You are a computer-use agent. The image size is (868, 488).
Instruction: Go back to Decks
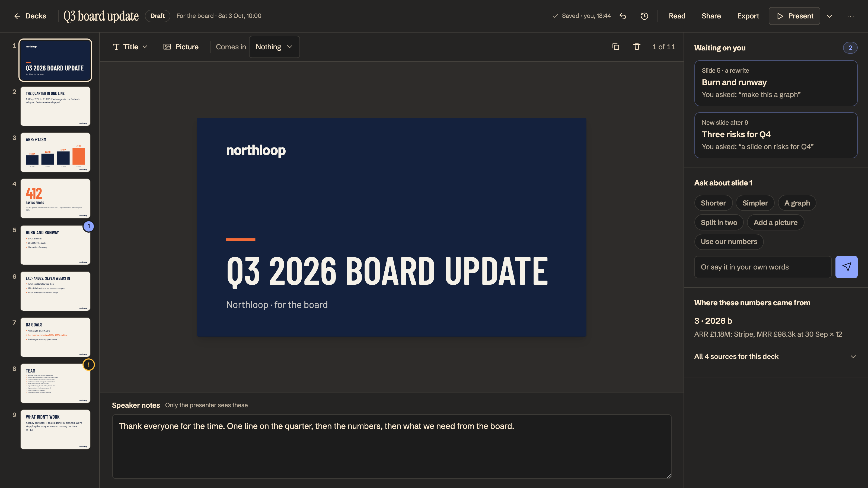30,16
